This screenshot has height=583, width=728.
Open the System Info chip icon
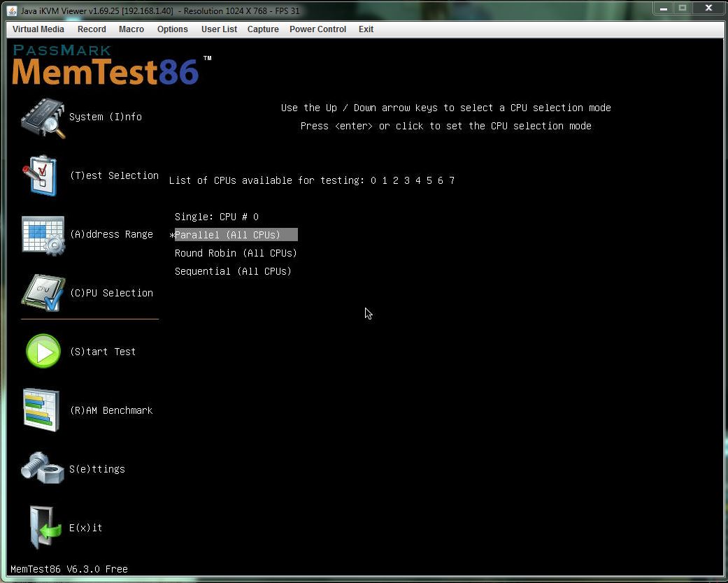coord(43,118)
